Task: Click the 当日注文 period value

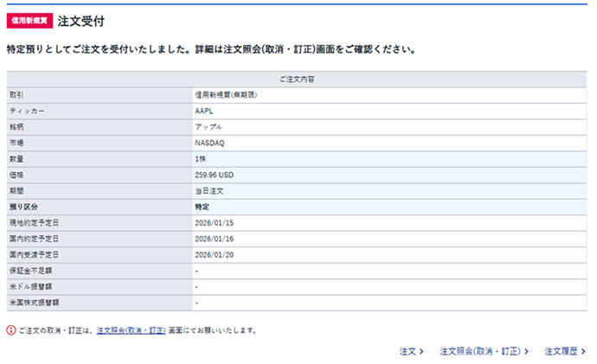Action: tap(209, 190)
